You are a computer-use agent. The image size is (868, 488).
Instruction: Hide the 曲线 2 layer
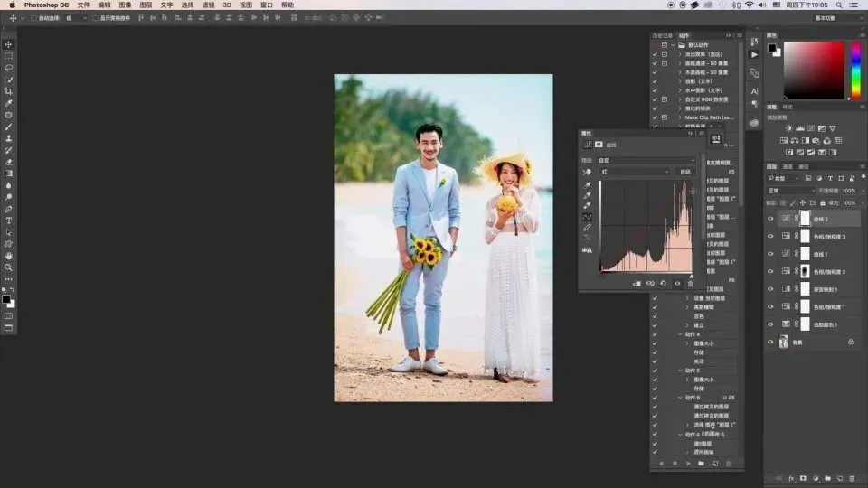point(770,219)
